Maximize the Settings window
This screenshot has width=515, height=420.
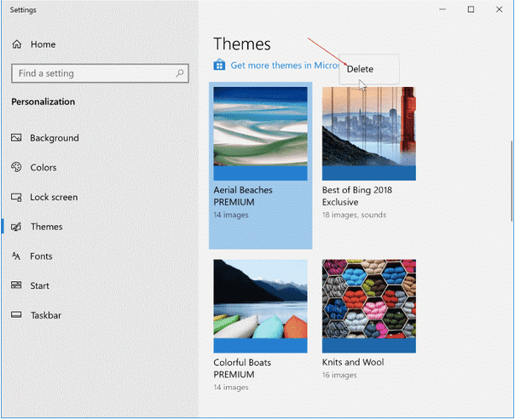471,9
